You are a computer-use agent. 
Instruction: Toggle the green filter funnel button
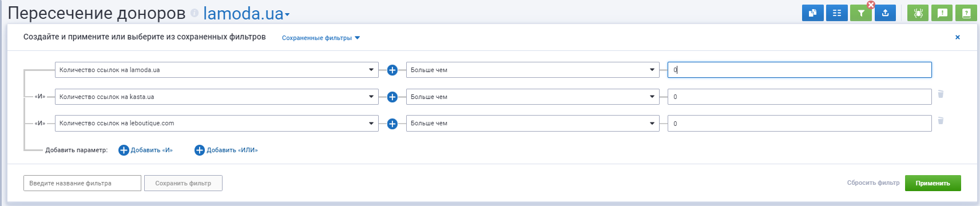coord(860,13)
